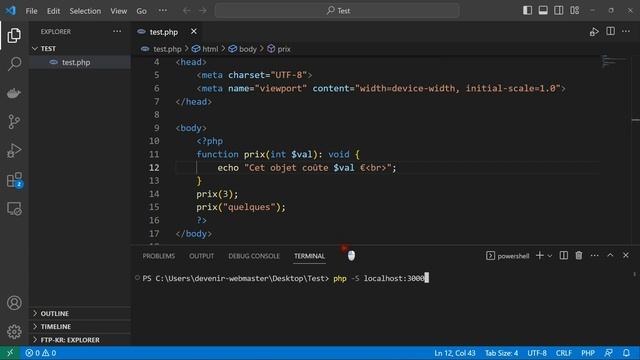Switch to the PROBLEMS panel tab
The width and height of the screenshot is (640, 360).
coord(158,256)
